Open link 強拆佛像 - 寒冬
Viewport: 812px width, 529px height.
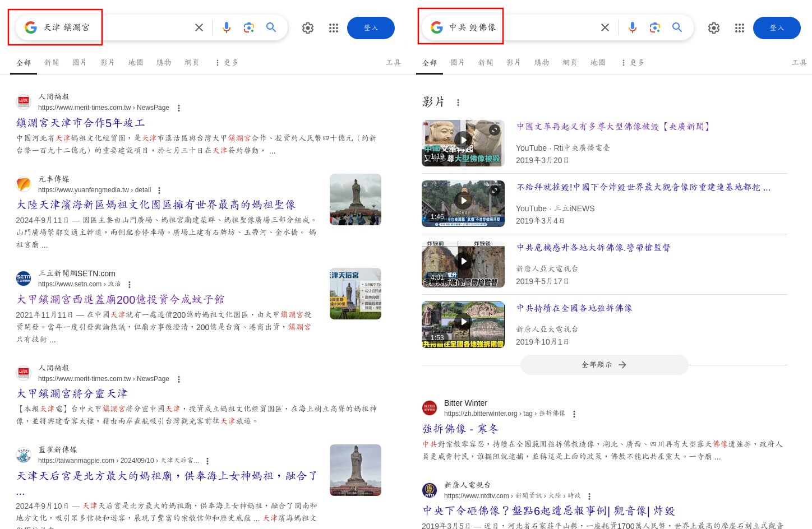tap(460, 429)
